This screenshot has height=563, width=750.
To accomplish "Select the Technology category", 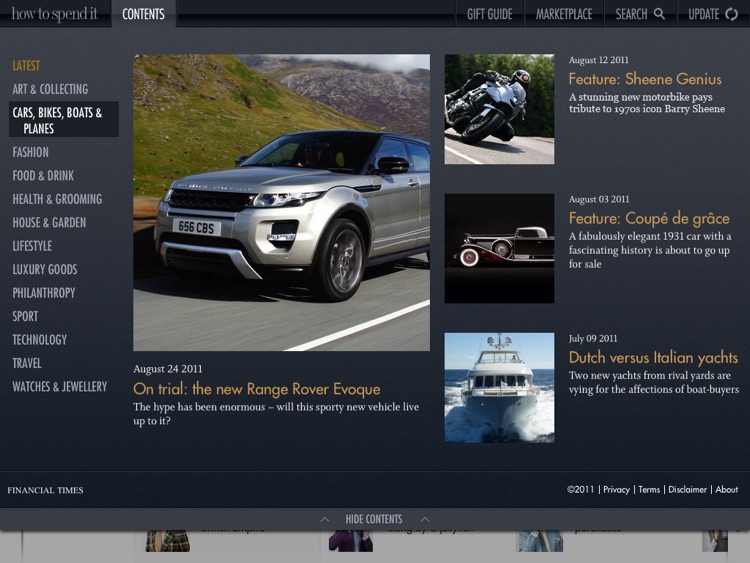I will point(40,340).
